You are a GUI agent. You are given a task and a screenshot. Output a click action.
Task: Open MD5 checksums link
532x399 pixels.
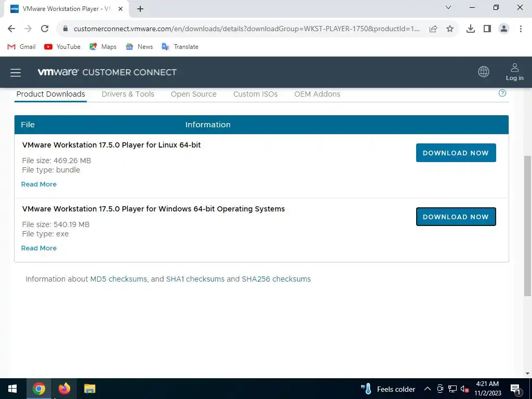point(118,279)
